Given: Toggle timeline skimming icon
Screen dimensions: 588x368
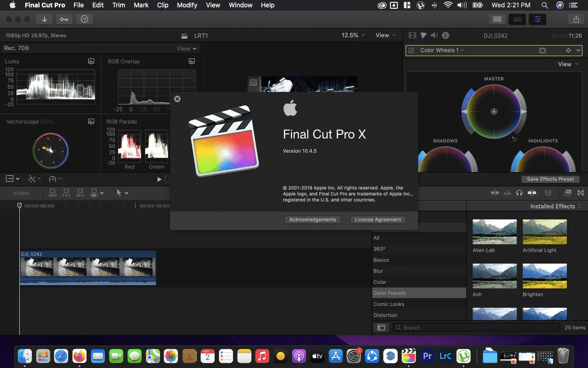Looking at the screenshot, I should tap(495, 193).
